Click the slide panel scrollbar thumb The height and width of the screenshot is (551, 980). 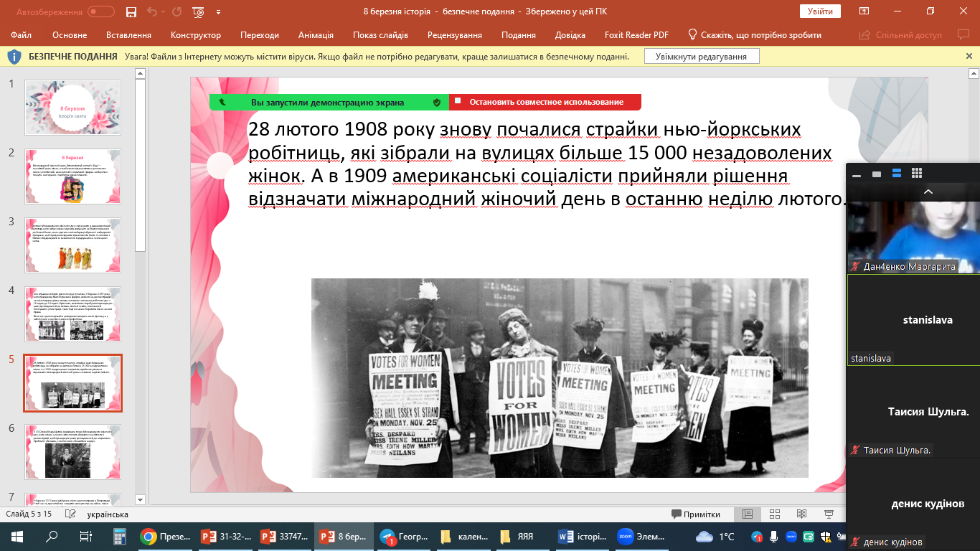tap(141, 165)
